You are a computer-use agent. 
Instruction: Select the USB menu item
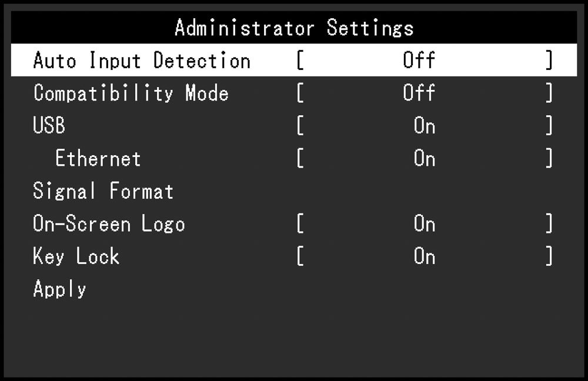point(49,125)
